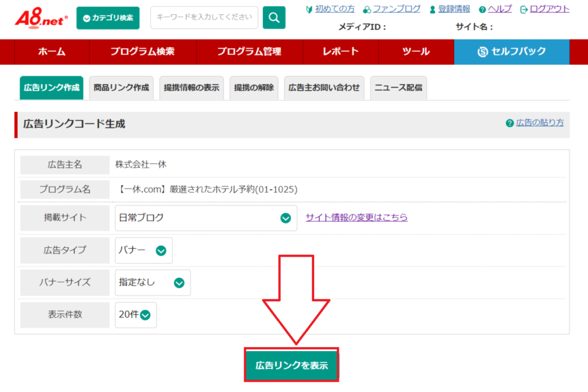Click the beginner leaf icon beside 初めての方
This screenshot has width=588, height=392.
309,9
